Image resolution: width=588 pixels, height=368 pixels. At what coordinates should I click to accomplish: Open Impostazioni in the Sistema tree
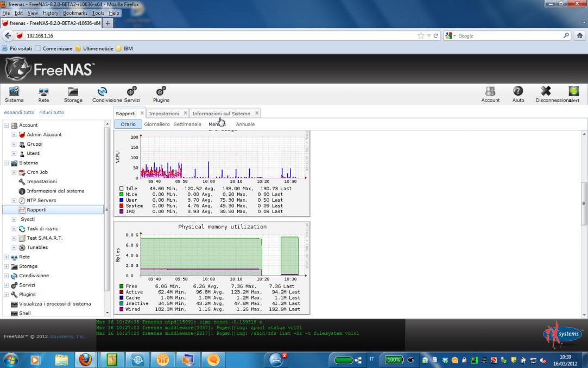tap(41, 182)
